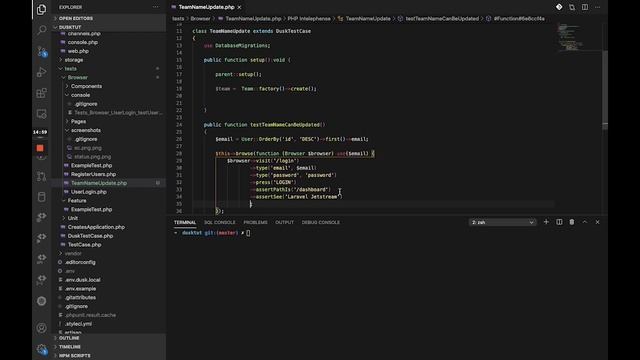This screenshot has height=360, width=640.
Task: Click the git diamond icon in editor toolbar
Action: coord(559,7)
